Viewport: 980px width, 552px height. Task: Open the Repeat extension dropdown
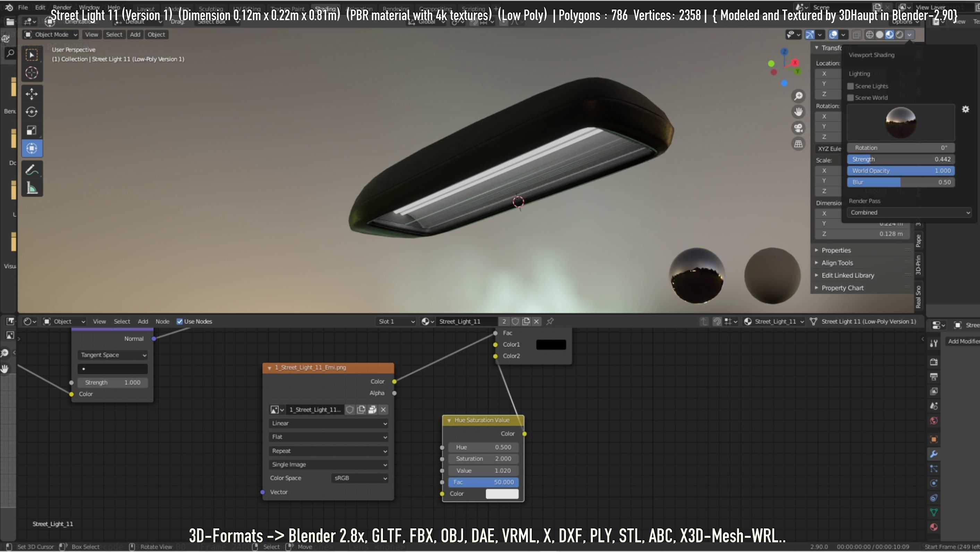(329, 451)
